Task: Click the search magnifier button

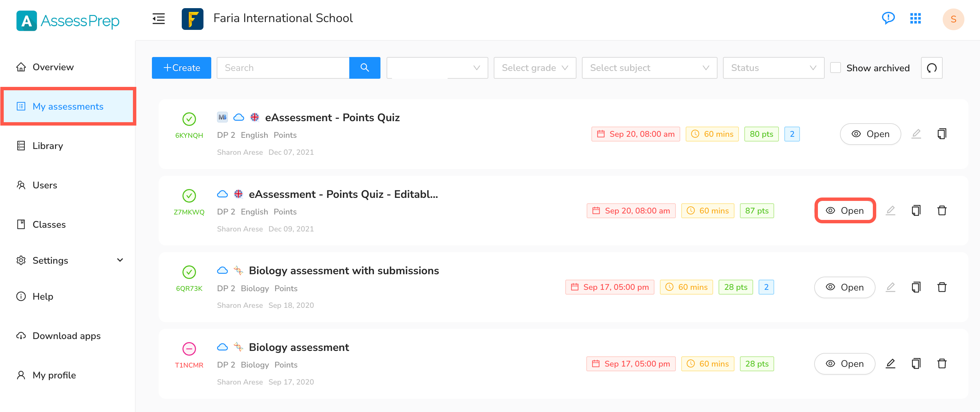Action: (x=365, y=68)
